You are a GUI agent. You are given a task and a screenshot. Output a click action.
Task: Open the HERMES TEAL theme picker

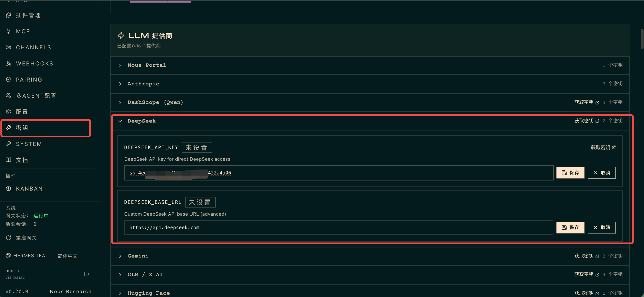(x=27, y=256)
